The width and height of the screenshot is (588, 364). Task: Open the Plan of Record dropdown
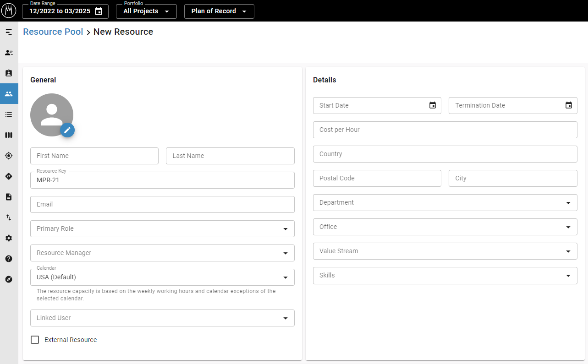219,11
